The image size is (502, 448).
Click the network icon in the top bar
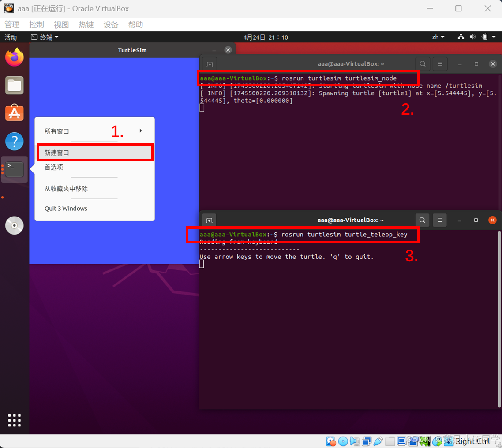coord(461,37)
